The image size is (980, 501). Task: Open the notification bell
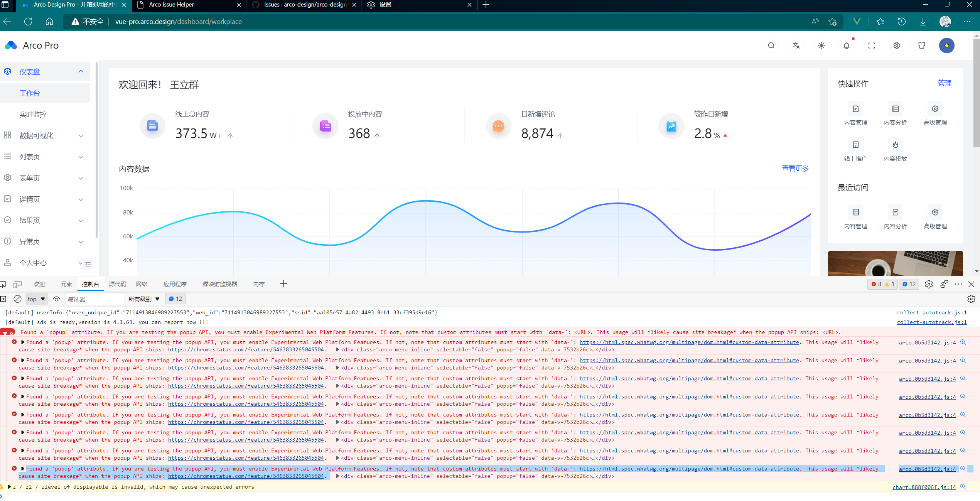coord(847,46)
